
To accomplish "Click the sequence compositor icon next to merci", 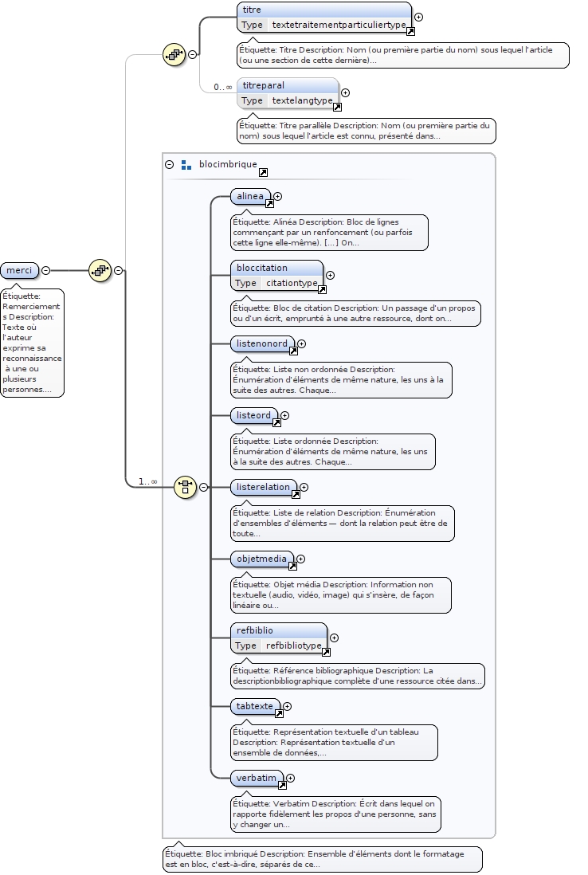I will [x=99, y=270].
